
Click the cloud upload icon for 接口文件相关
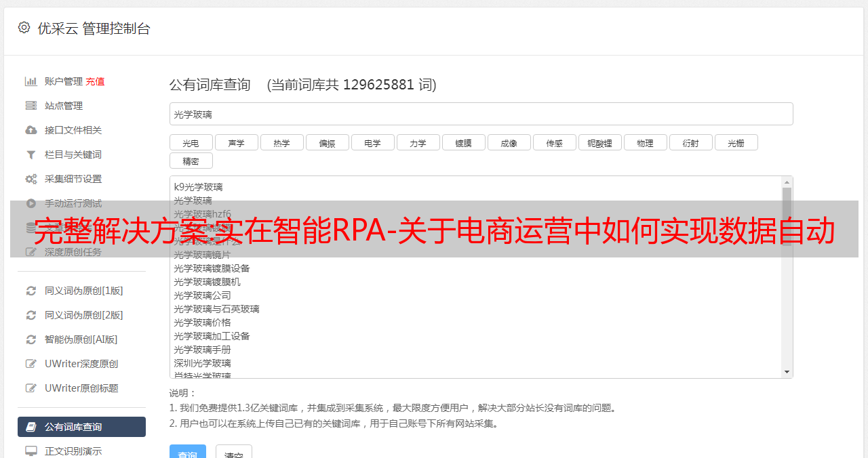[31, 130]
